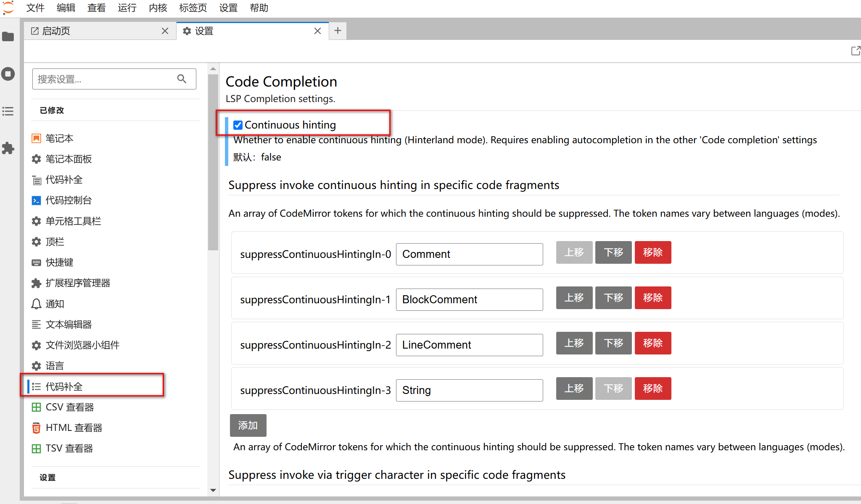
Task: Move String entry up with 上移
Action: pyautogui.click(x=574, y=388)
